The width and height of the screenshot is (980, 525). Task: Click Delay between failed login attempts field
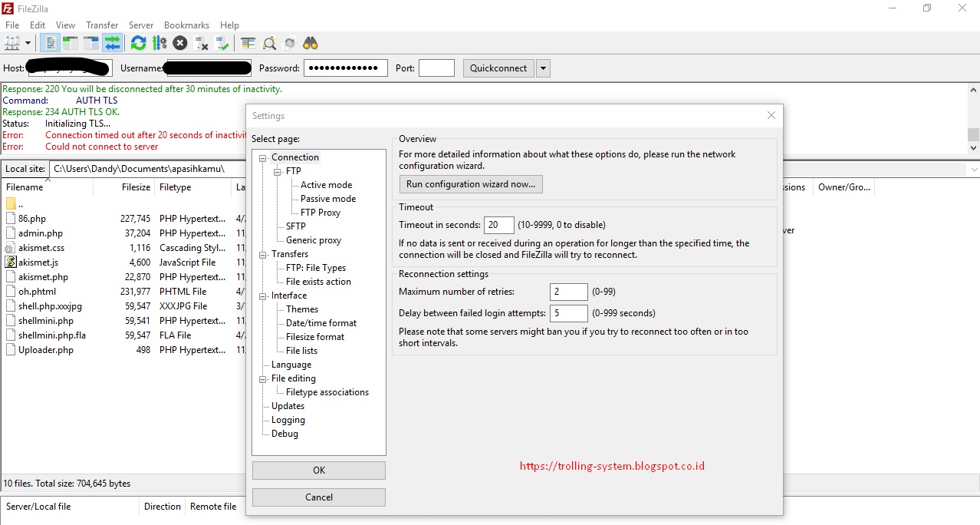569,313
